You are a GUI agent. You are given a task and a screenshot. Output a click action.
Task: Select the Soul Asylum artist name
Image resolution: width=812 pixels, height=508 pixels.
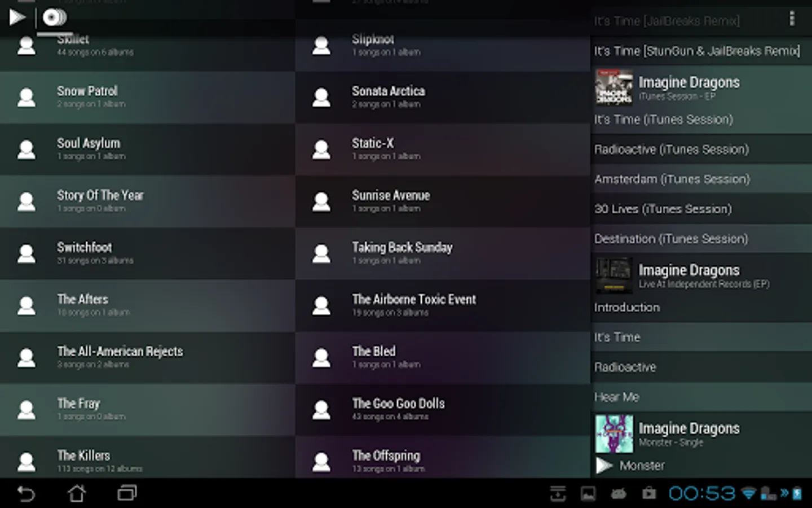[89, 143]
